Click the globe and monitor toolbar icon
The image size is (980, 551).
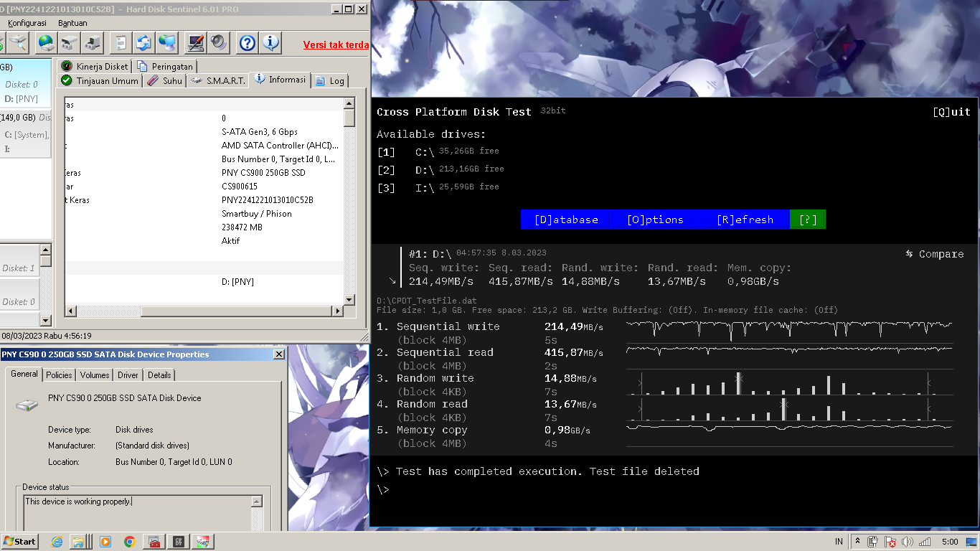click(x=168, y=43)
